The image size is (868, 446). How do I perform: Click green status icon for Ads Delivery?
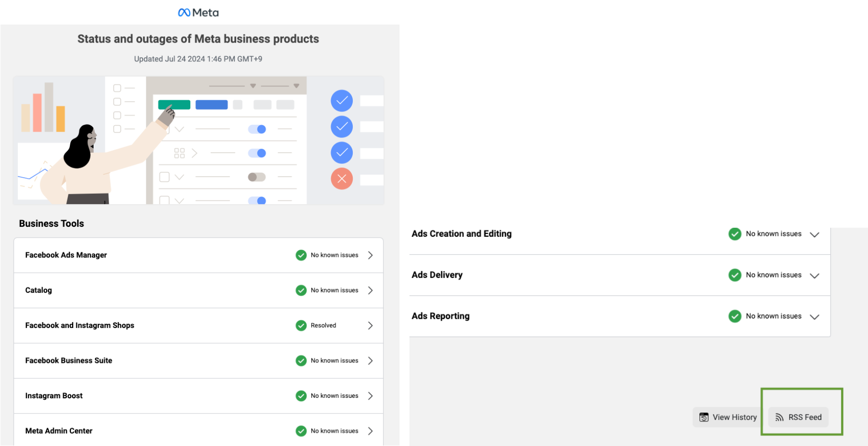pos(734,275)
